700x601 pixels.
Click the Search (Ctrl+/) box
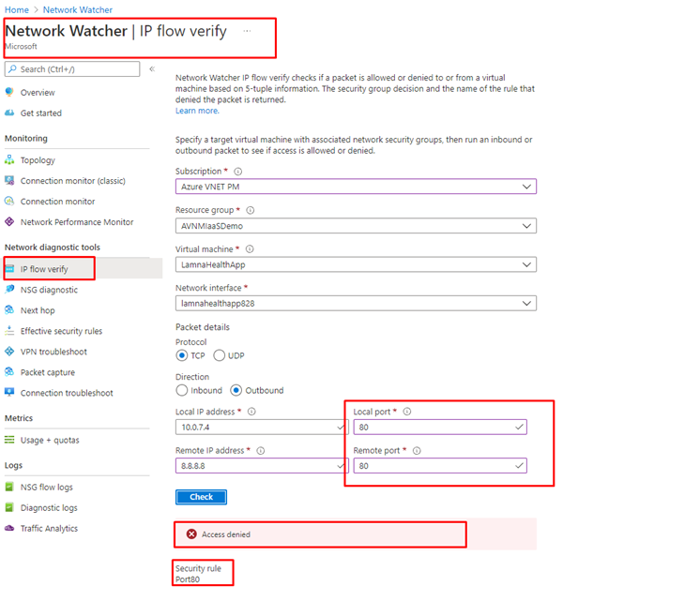coord(72,69)
